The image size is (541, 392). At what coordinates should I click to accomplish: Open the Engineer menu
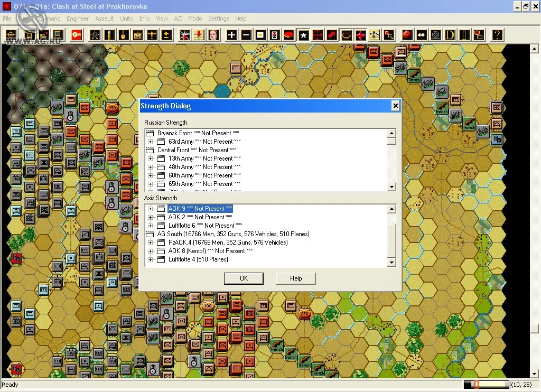[78, 18]
